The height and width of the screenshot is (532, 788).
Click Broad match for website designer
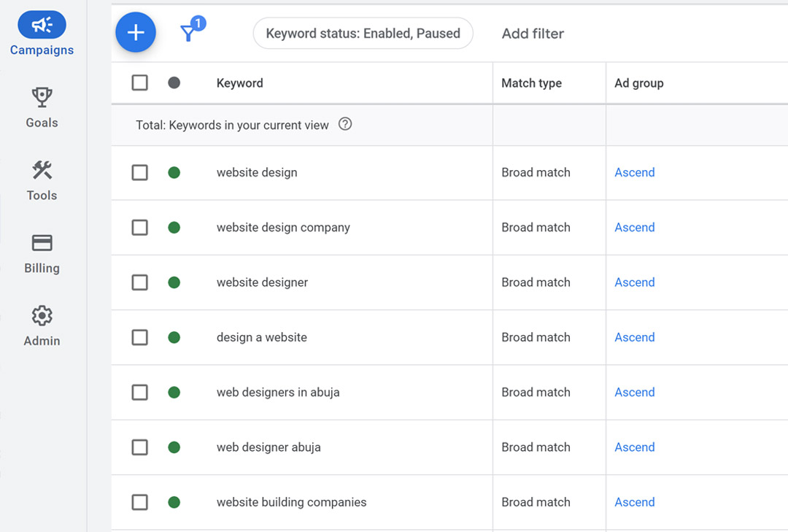click(x=536, y=282)
